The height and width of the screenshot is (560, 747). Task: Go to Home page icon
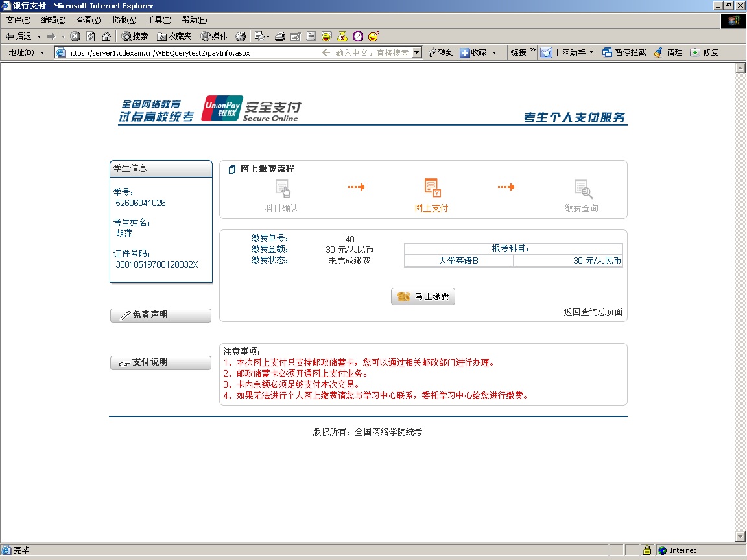106,36
